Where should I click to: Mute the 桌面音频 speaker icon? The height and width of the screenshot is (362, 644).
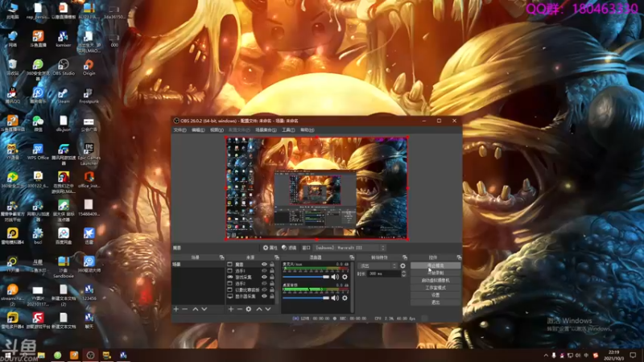tap(335, 298)
